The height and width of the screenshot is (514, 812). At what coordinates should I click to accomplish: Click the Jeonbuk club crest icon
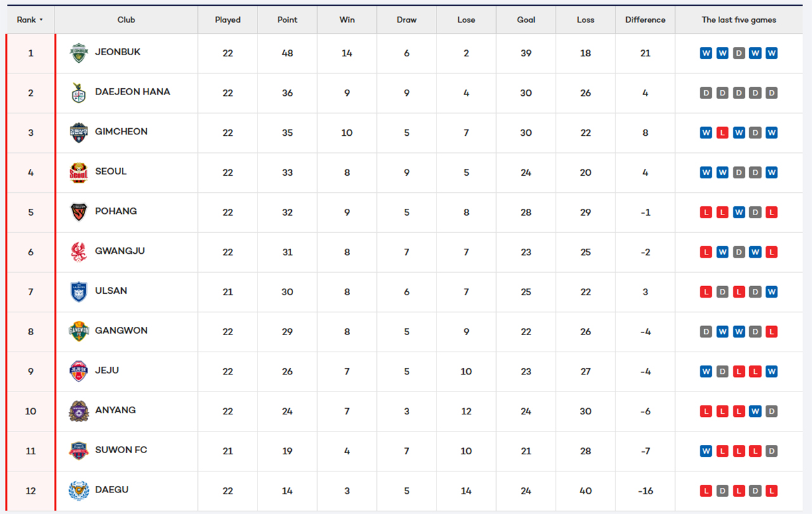(x=79, y=53)
